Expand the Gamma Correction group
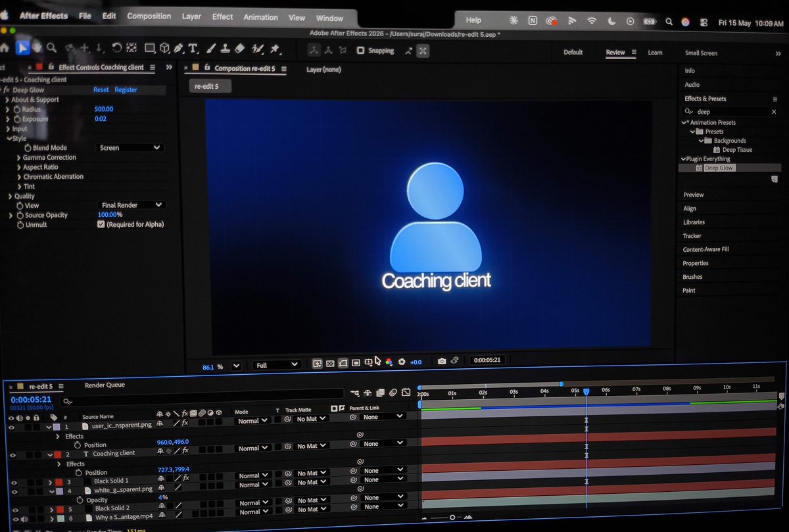The height and width of the screenshot is (532, 789). [x=18, y=158]
